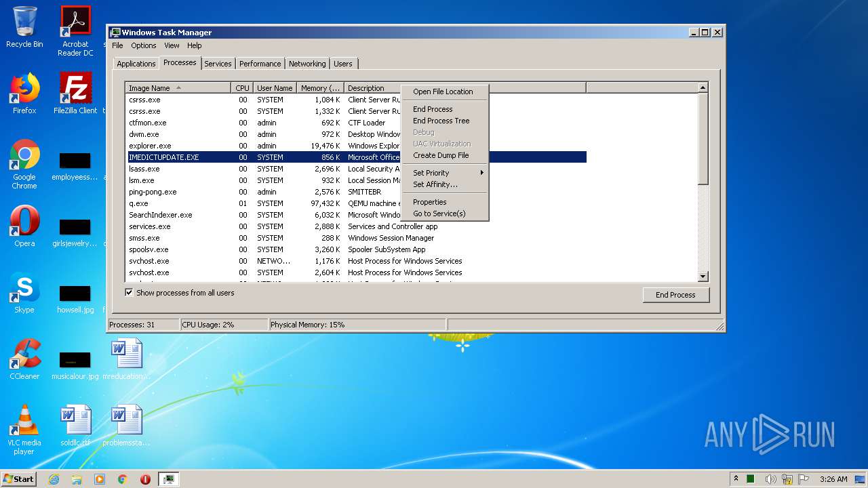Expand the Set Priority submenu

point(445,173)
